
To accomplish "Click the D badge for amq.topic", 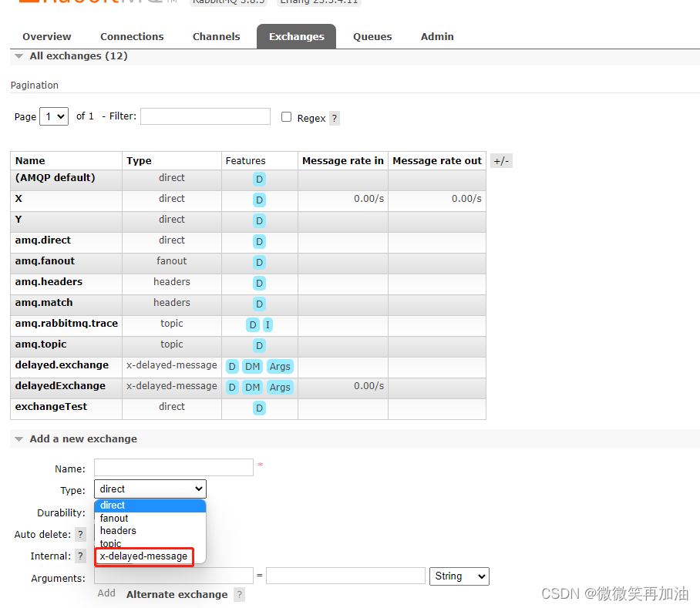I will pos(259,346).
